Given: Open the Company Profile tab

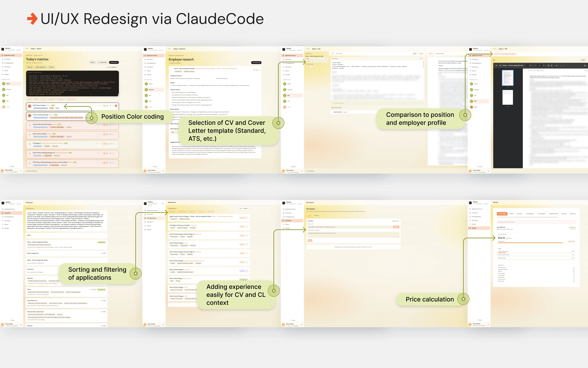Looking at the screenshot, I should [x=440, y=54].
